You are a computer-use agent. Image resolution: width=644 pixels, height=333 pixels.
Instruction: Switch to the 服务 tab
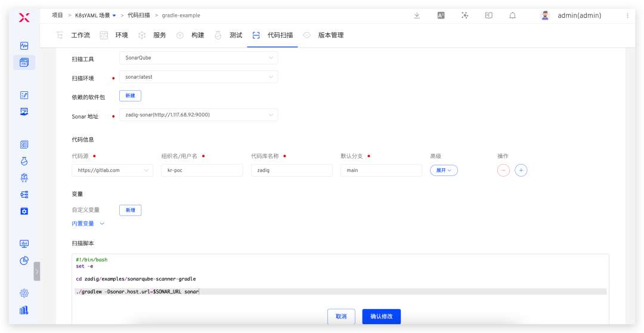click(153, 35)
